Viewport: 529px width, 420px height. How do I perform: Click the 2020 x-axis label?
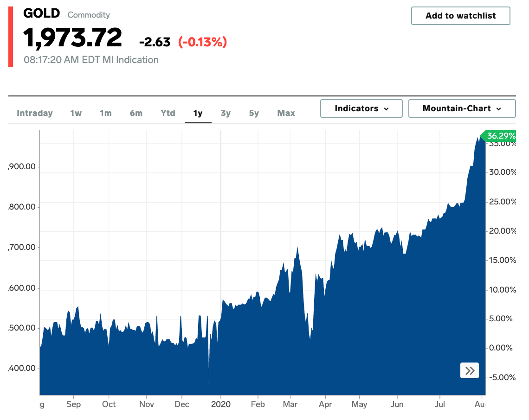220,404
